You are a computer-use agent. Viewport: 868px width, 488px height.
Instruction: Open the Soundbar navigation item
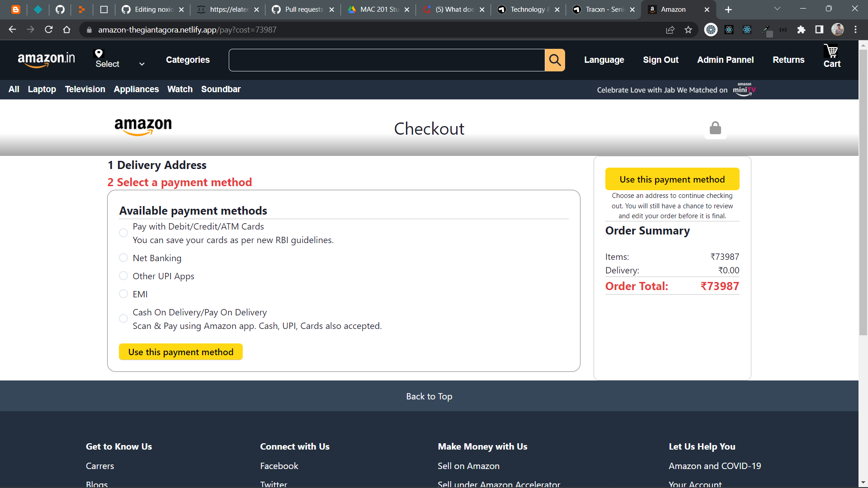[221, 89]
